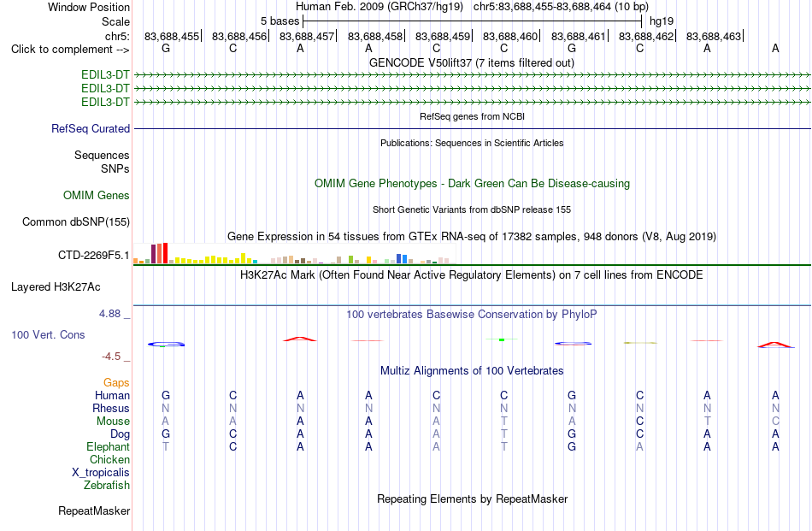Viewport: 812px width, 531px height.
Task: Click the dark blue bar in GTEx chart
Action: (x=399, y=259)
